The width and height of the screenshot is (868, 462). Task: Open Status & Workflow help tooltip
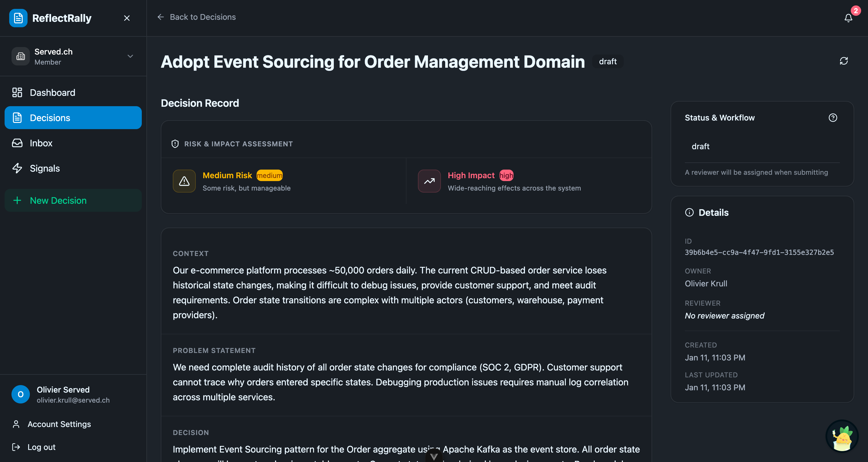point(833,118)
